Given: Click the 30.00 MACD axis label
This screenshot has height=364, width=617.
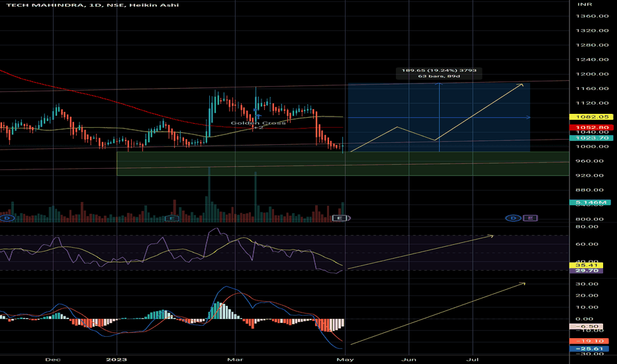Looking at the screenshot, I should [x=587, y=284].
